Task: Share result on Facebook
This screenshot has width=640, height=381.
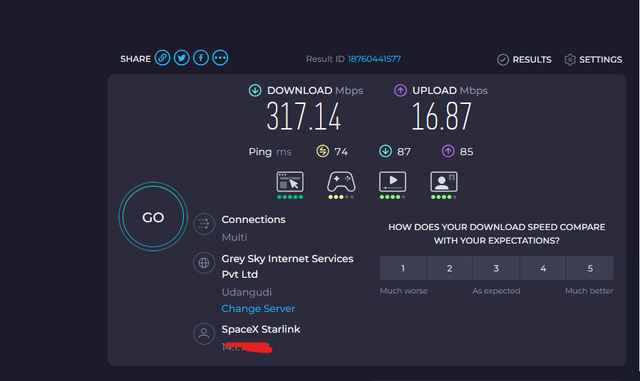Action: [201, 58]
